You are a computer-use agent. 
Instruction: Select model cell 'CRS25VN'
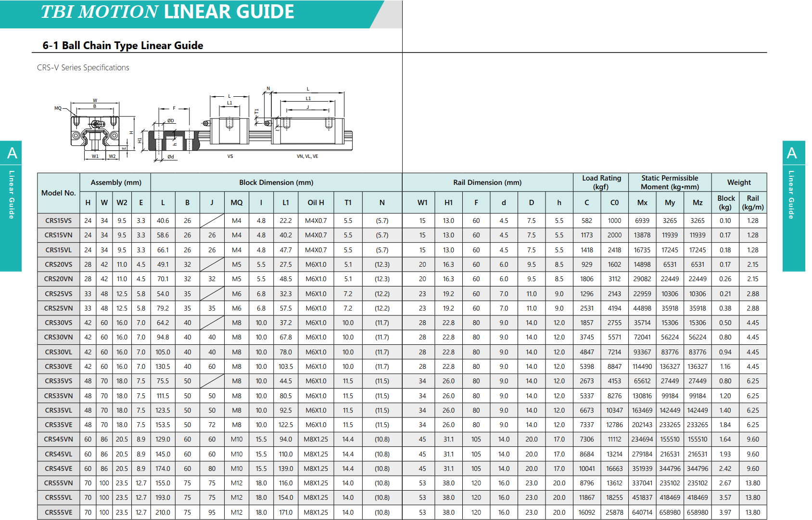click(x=59, y=308)
